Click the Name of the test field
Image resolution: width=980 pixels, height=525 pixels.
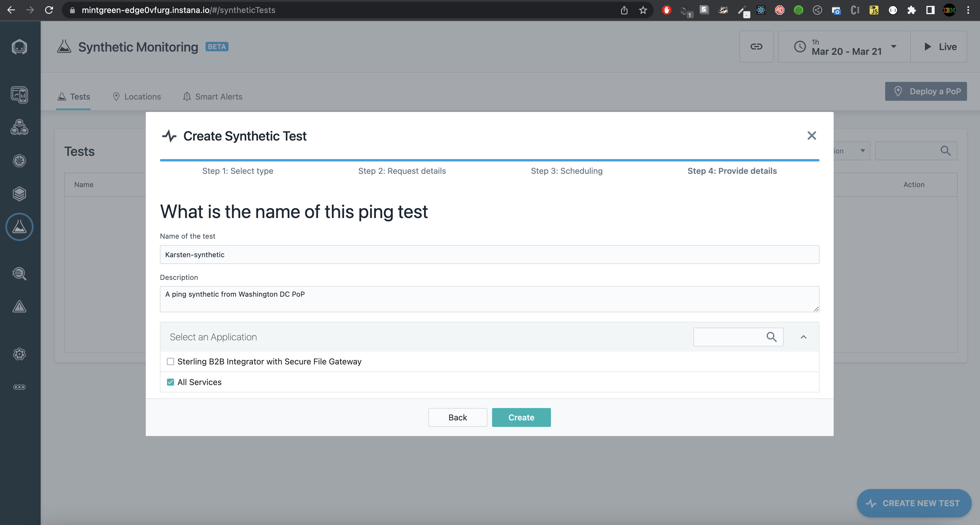[489, 254]
